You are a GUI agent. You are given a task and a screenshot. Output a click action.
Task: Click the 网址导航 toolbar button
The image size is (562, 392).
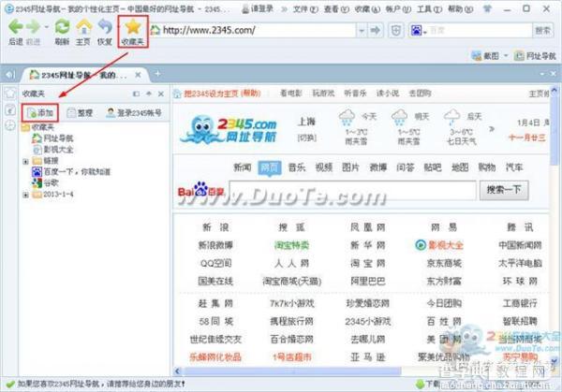point(535,56)
